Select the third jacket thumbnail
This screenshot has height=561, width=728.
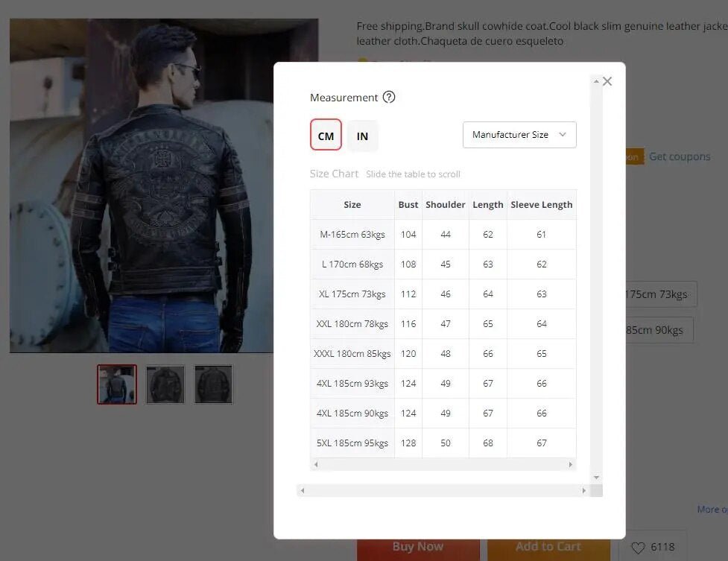[213, 384]
